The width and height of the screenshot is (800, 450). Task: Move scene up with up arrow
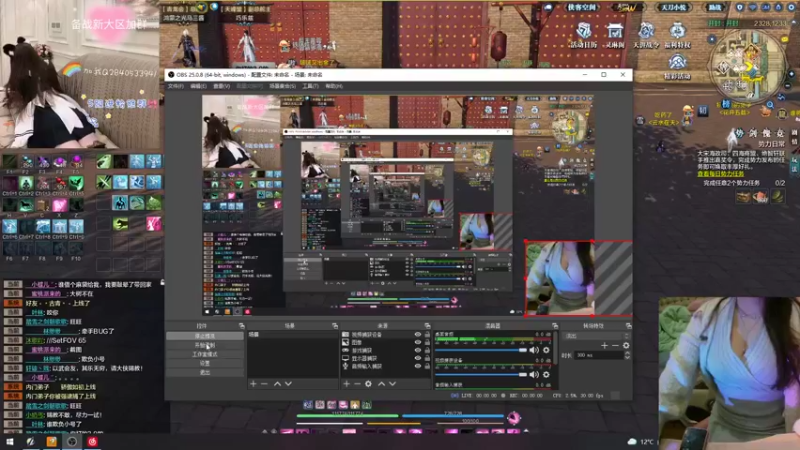pyautogui.click(x=278, y=384)
